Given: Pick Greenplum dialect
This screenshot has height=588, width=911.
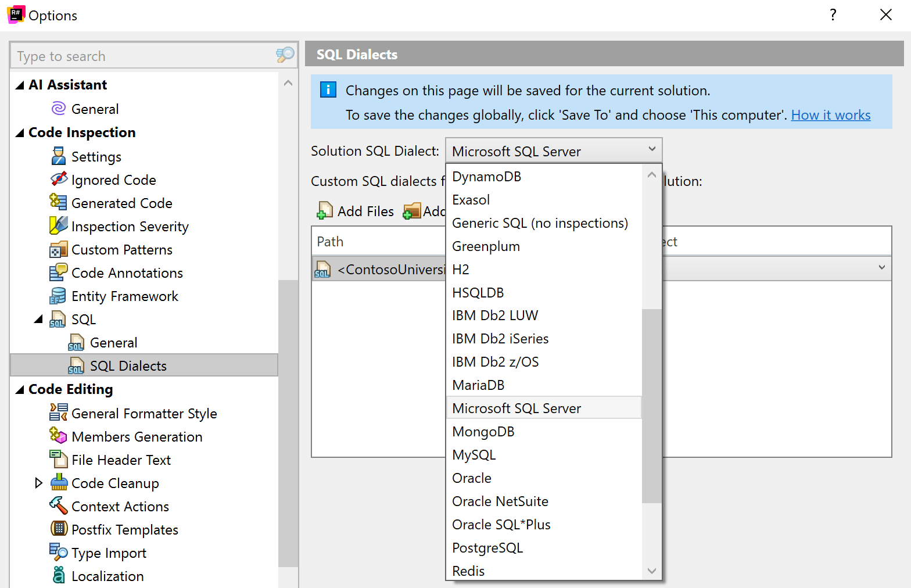Looking at the screenshot, I should pyautogui.click(x=544, y=246).
